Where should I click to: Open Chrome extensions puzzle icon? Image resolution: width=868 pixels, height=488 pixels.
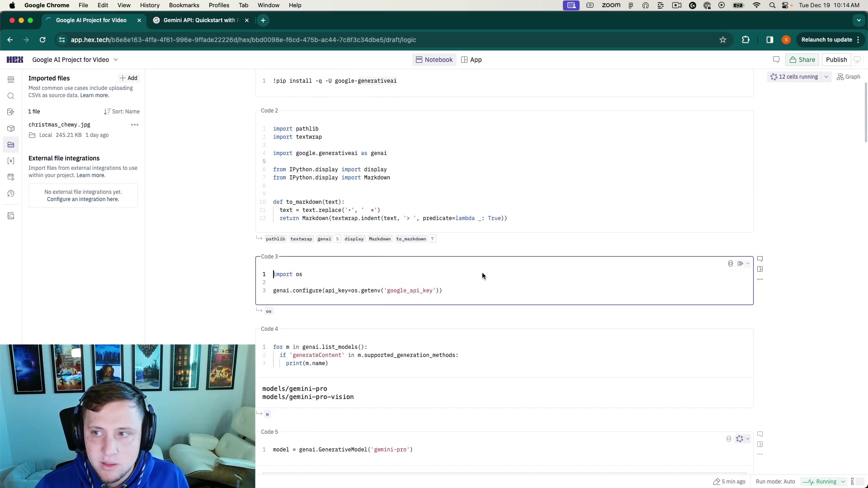pyautogui.click(x=746, y=40)
